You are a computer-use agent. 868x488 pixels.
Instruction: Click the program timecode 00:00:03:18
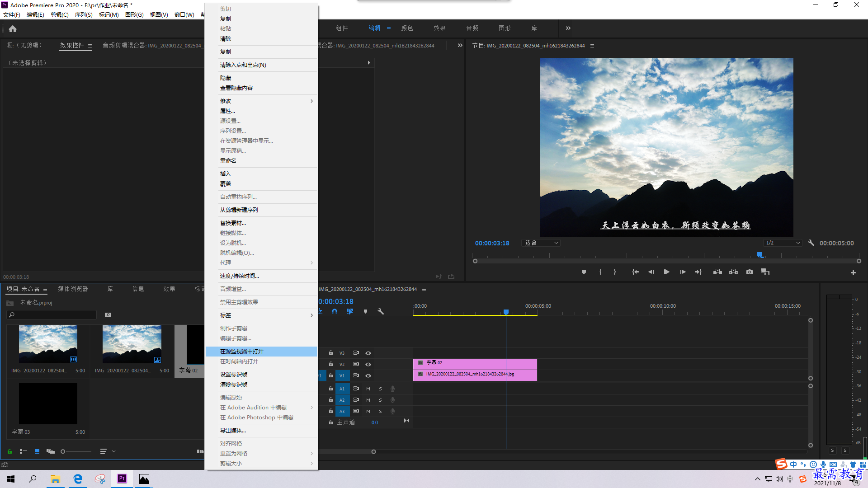click(492, 243)
